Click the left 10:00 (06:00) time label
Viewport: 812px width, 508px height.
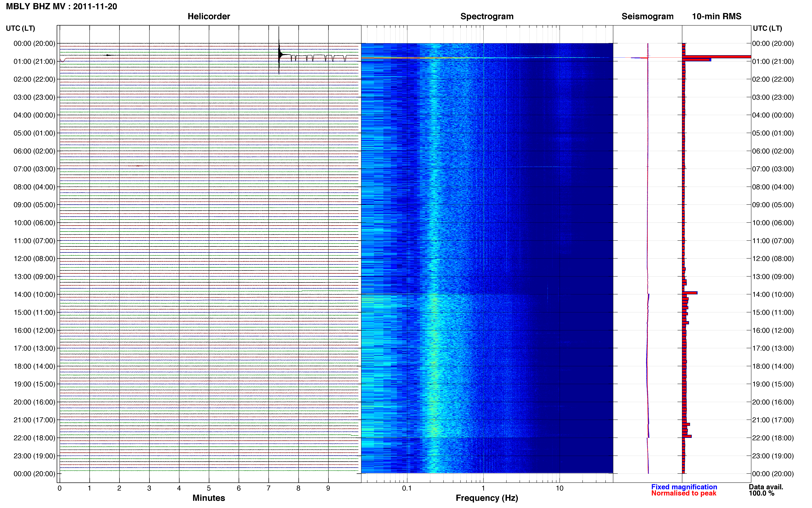pyautogui.click(x=34, y=223)
